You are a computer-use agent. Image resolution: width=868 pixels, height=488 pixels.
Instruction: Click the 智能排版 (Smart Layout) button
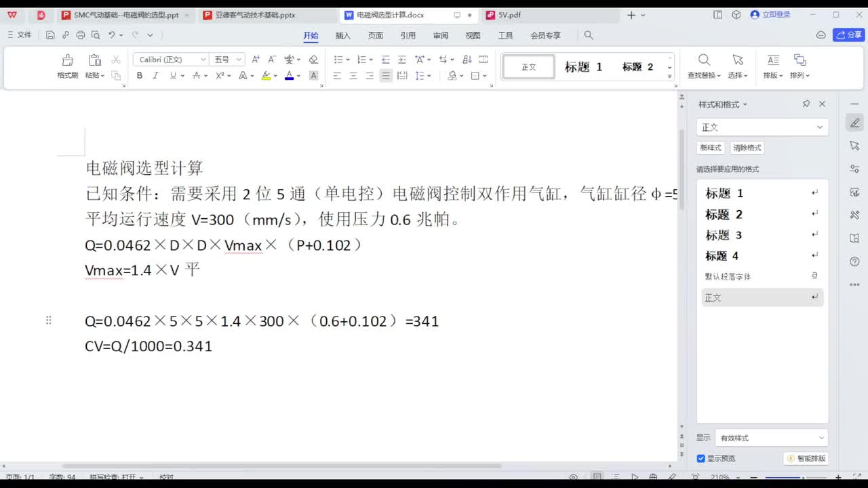click(x=806, y=459)
